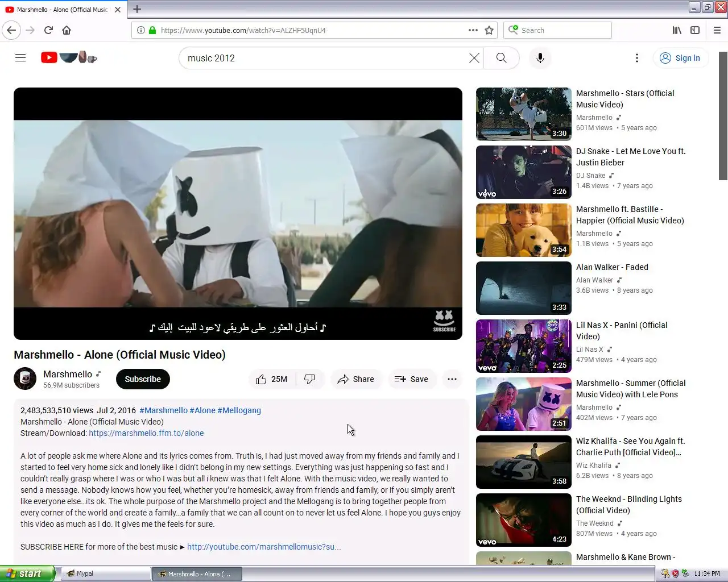Open the YouTube guide menu
Image resolution: width=728 pixels, height=582 pixels.
[20, 57]
